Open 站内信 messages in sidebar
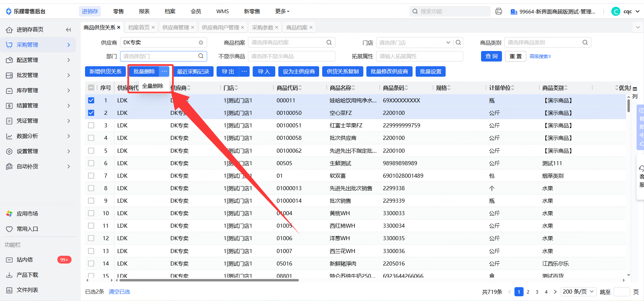644x301 pixels. (x=25, y=260)
